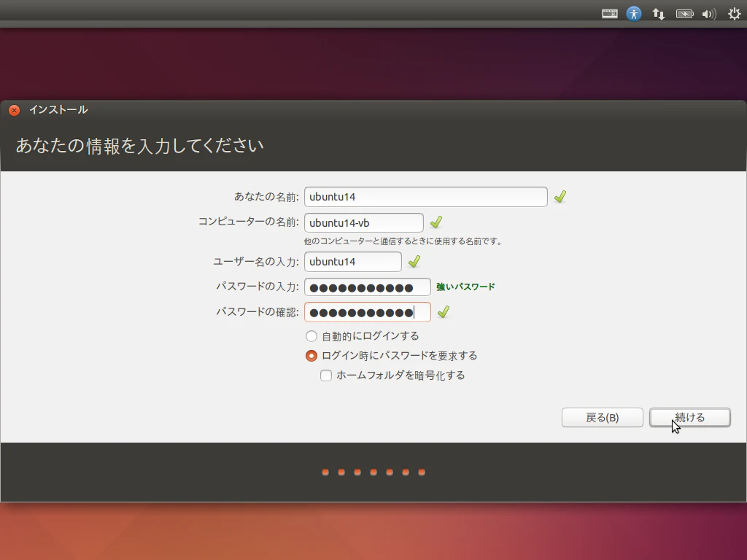Click the 戻る(B) button
This screenshot has width=747, height=560.
click(x=602, y=418)
